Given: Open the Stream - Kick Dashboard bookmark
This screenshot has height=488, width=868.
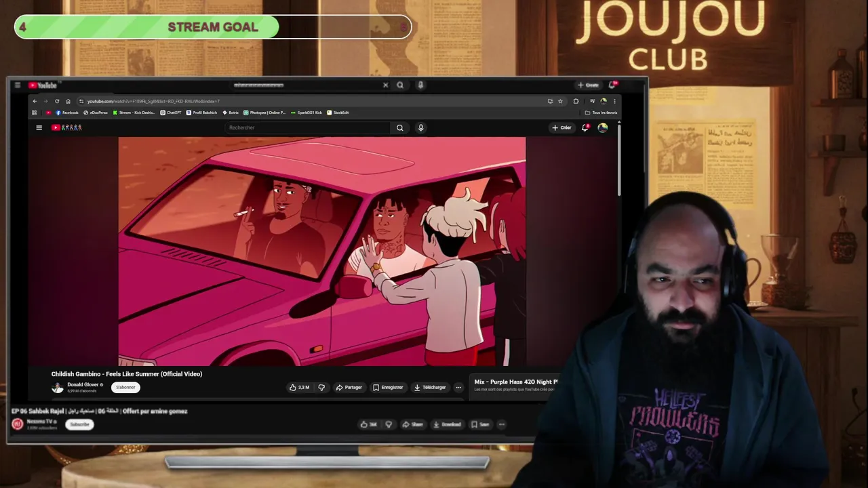Looking at the screenshot, I should click(x=134, y=113).
